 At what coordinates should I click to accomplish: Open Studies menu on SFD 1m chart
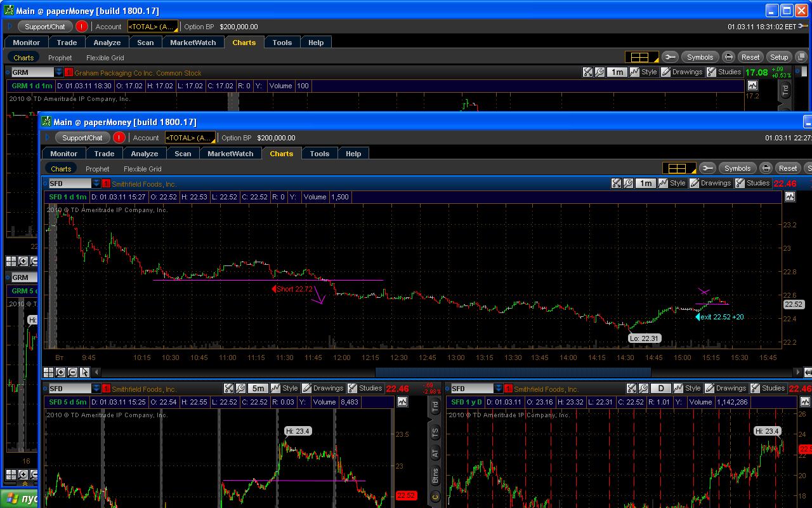point(752,183)
